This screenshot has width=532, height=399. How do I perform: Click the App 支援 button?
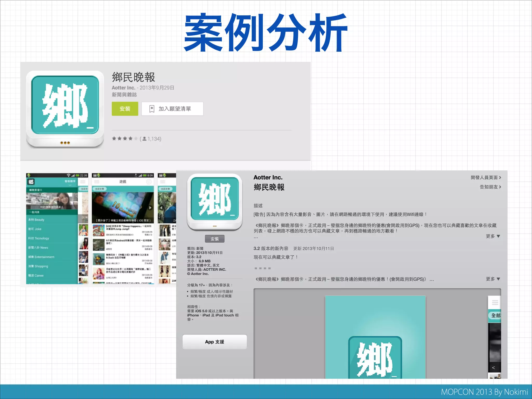[x=215, y=342]
